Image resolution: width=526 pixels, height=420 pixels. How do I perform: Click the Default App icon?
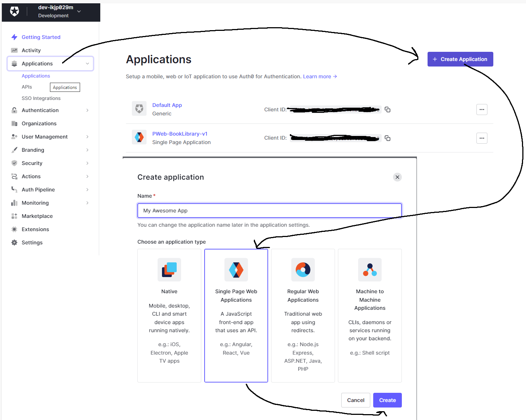(x=139, y=109)
